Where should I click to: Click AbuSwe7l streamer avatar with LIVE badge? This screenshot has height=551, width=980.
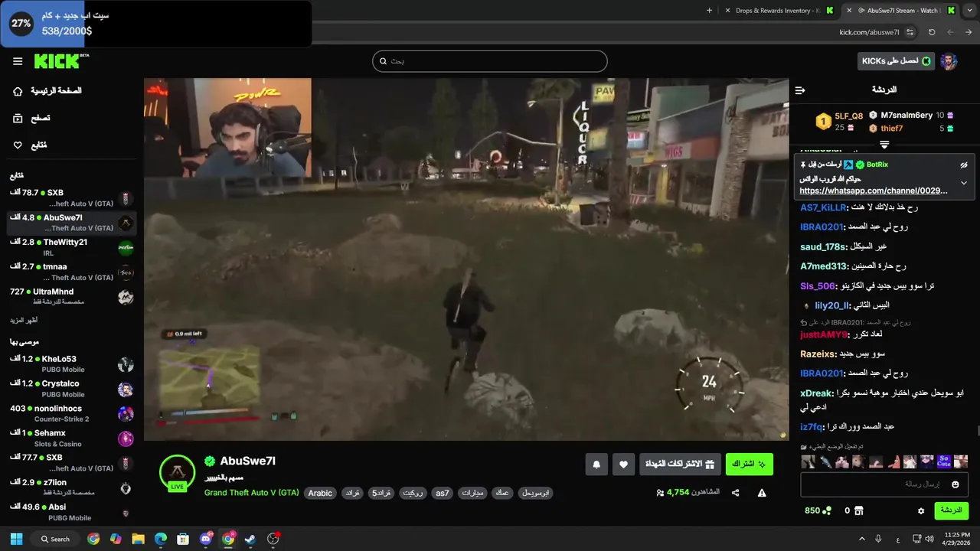click(177, 473)
